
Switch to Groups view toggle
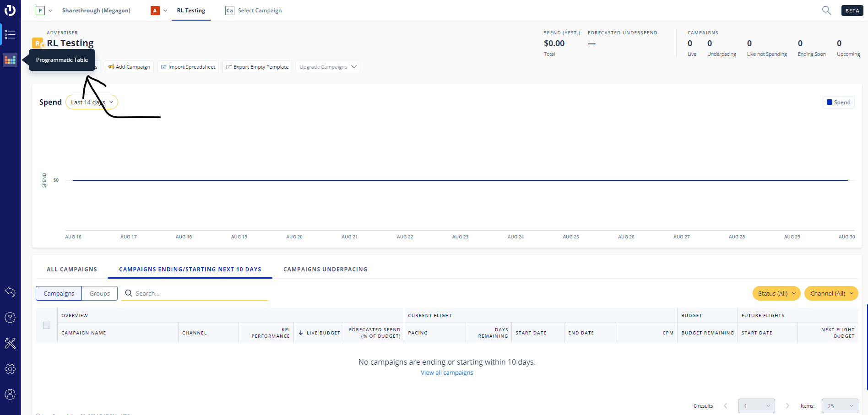[x=100, y=293]
